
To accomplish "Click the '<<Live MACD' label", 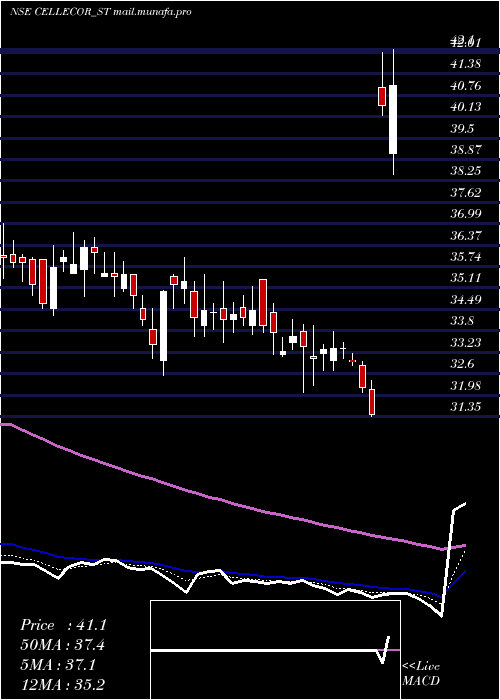I will (421, 674).
